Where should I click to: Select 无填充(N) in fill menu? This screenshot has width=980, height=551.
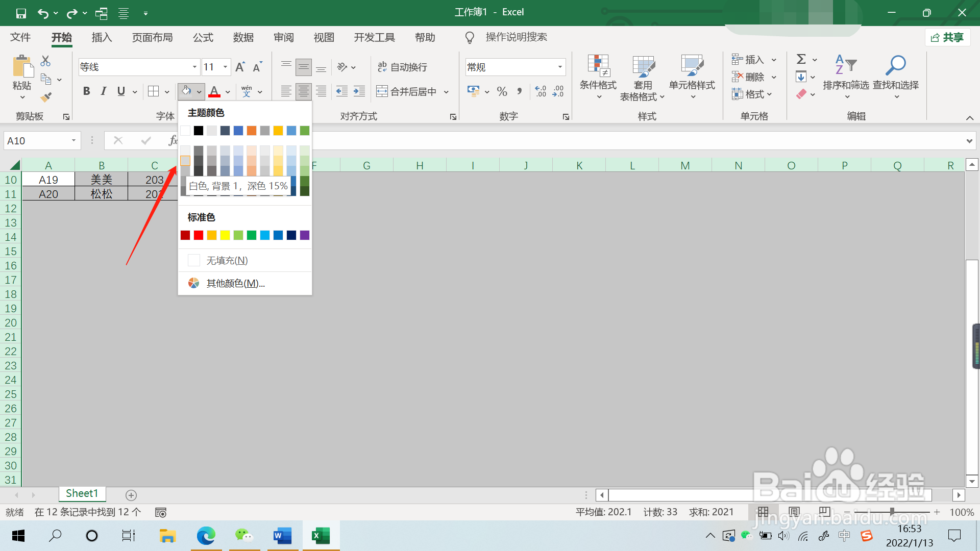[227, 261]
